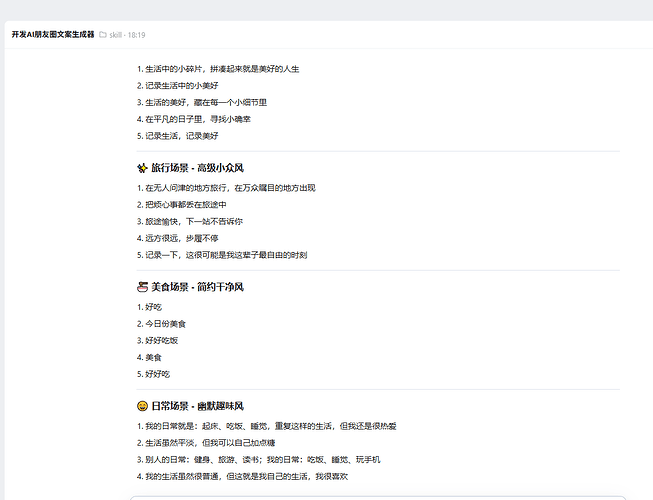Viewport: 653px width, 500px height.
Task: Click line 5. 好好吃
Action: pos(154,374)
